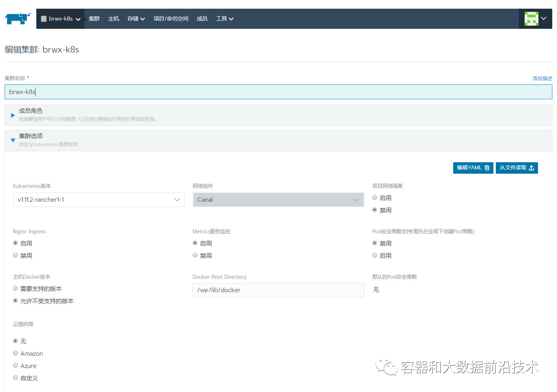This screenshot has height=392, width=557.
Task: Select Amazon as cloud provider
Action: point(15,353)
